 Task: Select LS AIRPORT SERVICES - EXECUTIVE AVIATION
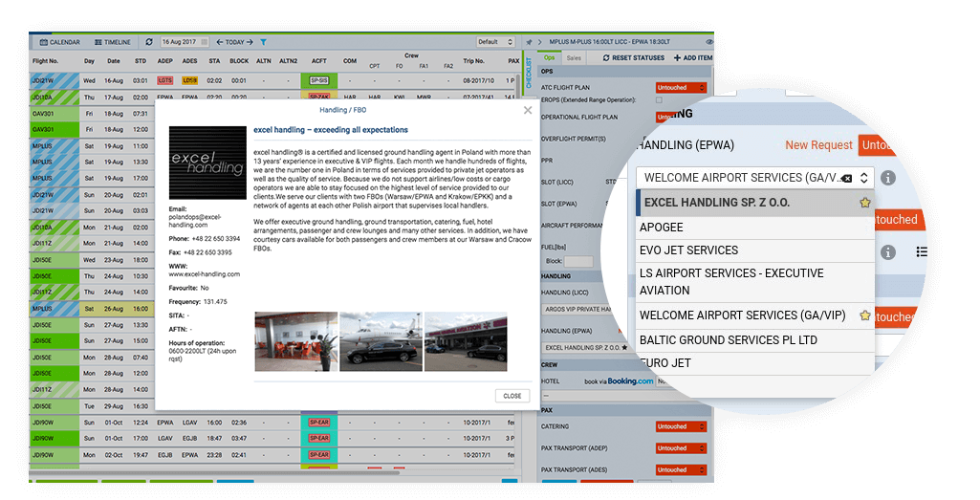coord(755,282)
